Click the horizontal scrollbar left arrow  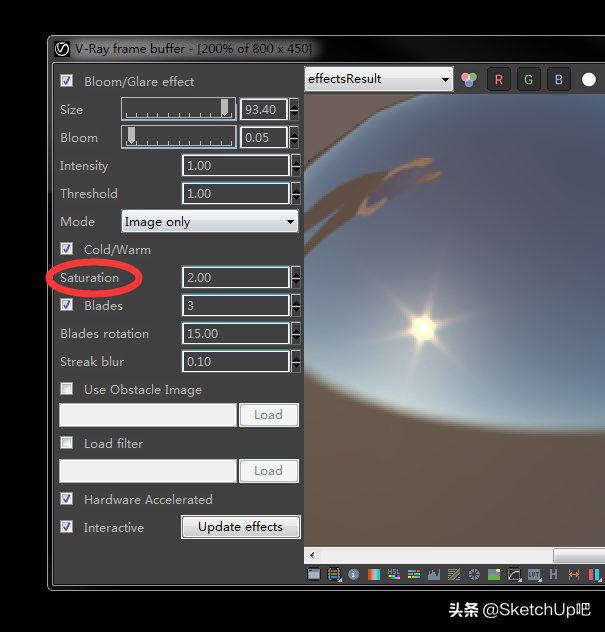click(312, 555)
